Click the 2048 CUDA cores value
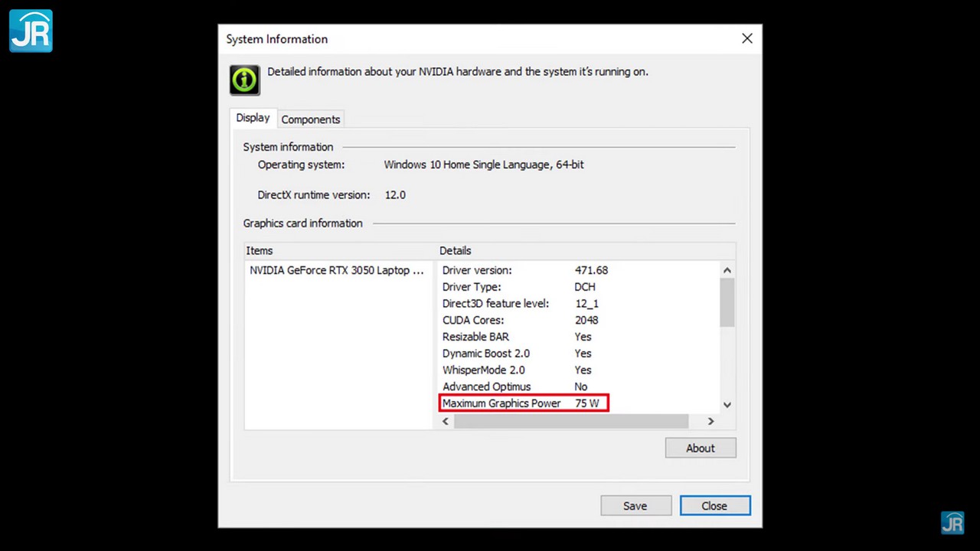Screen dimensions: 980x551 tap(586, 320)
